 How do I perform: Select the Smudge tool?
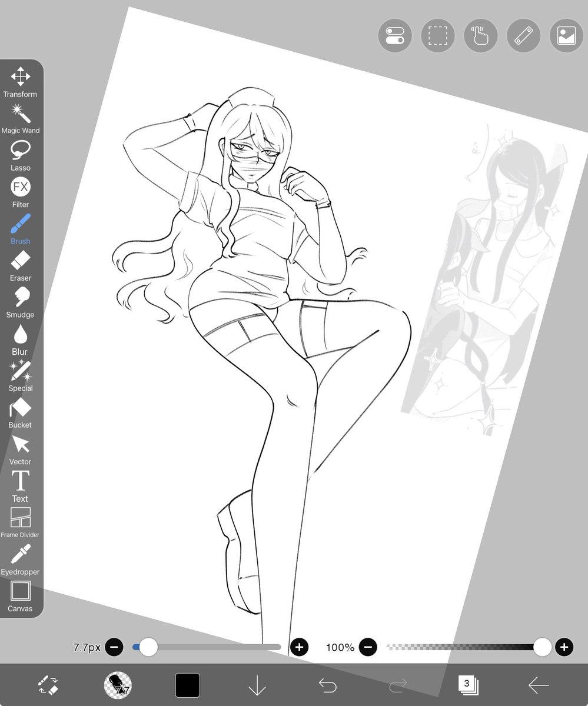21,303
